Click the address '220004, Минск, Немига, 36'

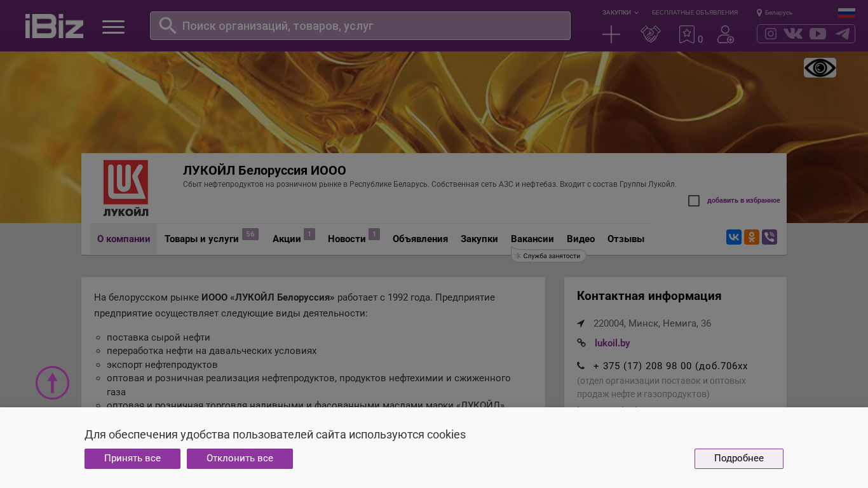click(x=652, y=323)
